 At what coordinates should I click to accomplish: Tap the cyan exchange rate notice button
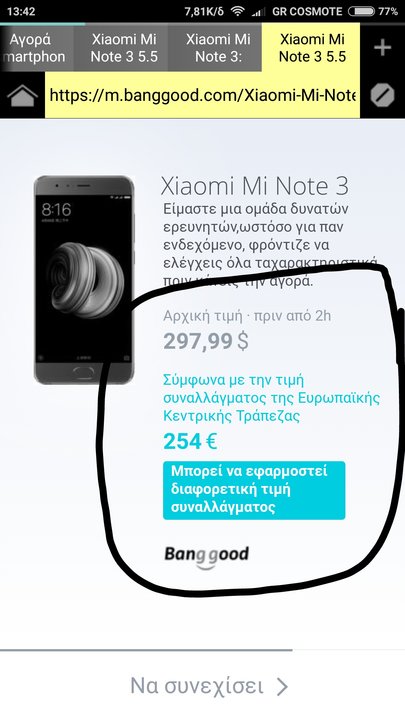pyautogui.click(x=254, y=490)
